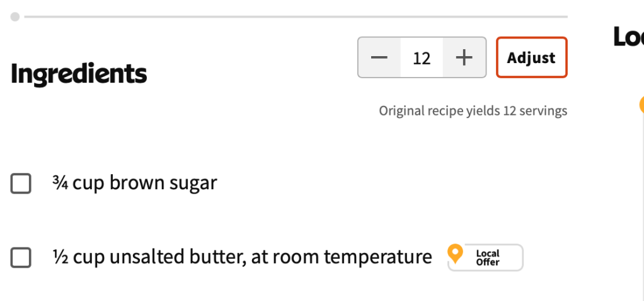
Task: Click the Ingredients heading
Action: pyautogui.click(x=79, y=74)
